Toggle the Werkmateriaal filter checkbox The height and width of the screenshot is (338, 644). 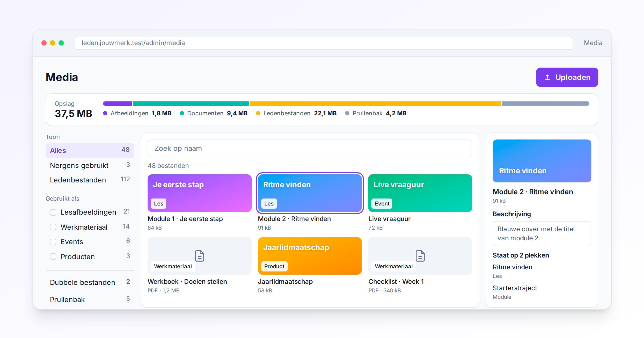coord(53,227)
